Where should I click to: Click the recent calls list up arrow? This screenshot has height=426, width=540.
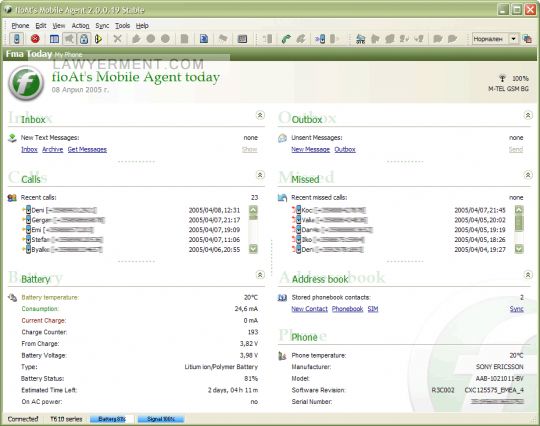coord(253,209)
